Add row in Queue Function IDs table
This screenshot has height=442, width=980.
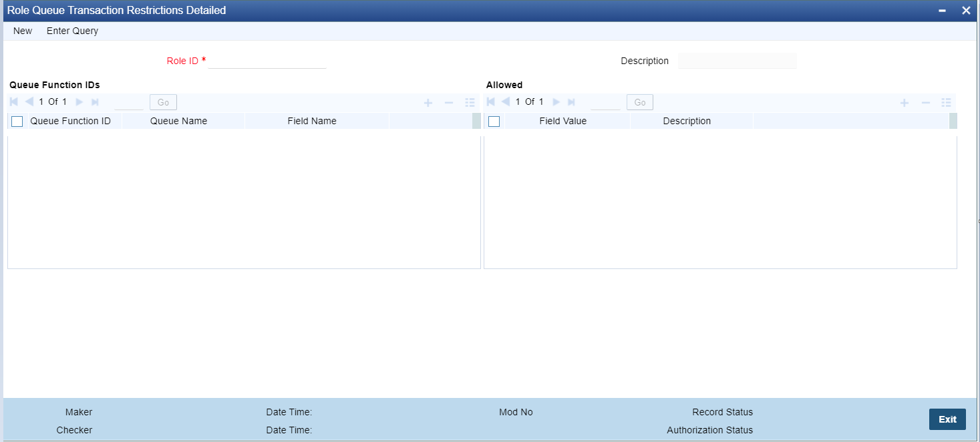point(428,103)
